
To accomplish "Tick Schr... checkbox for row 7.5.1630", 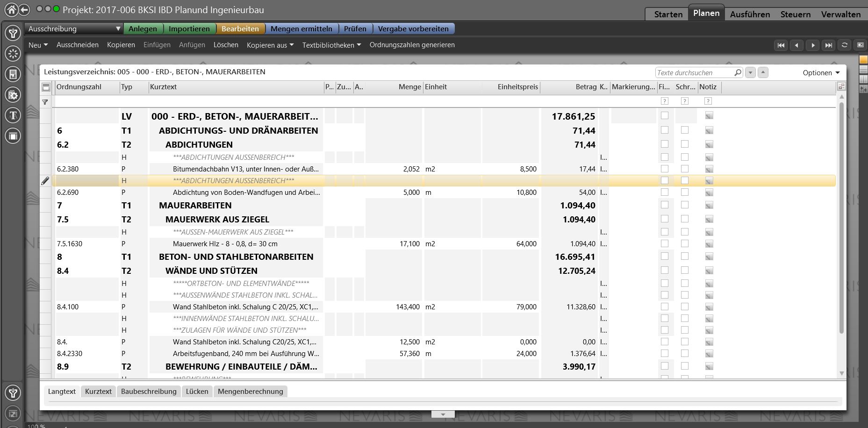I will pyautogui.click(x=685, y=243).
